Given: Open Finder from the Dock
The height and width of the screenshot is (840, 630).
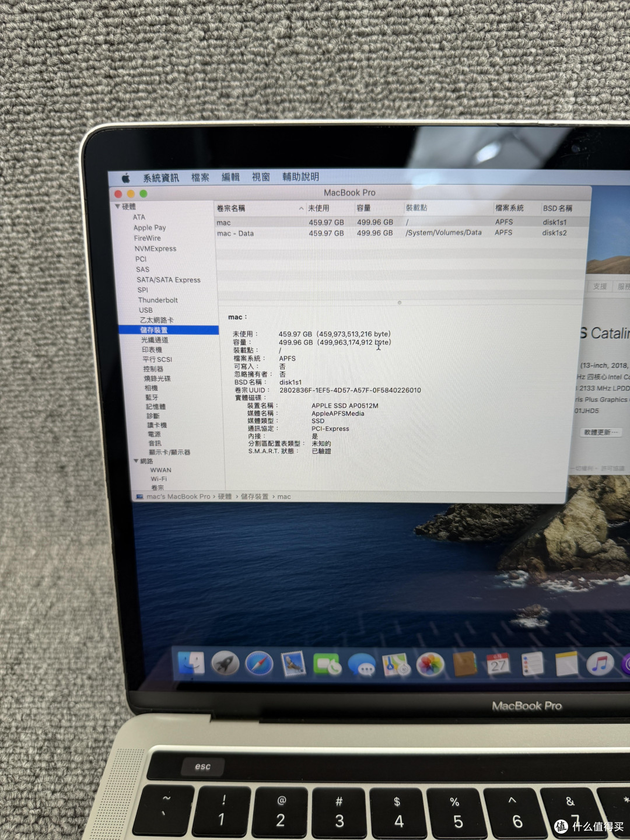Looking at the screenshot, I should pos(191,663).
